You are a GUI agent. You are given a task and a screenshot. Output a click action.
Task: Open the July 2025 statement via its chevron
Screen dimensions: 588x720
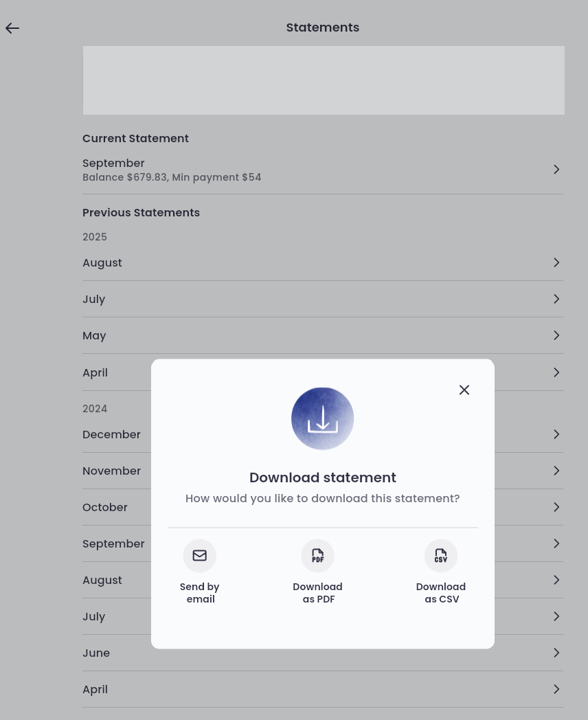click(556, 299)
